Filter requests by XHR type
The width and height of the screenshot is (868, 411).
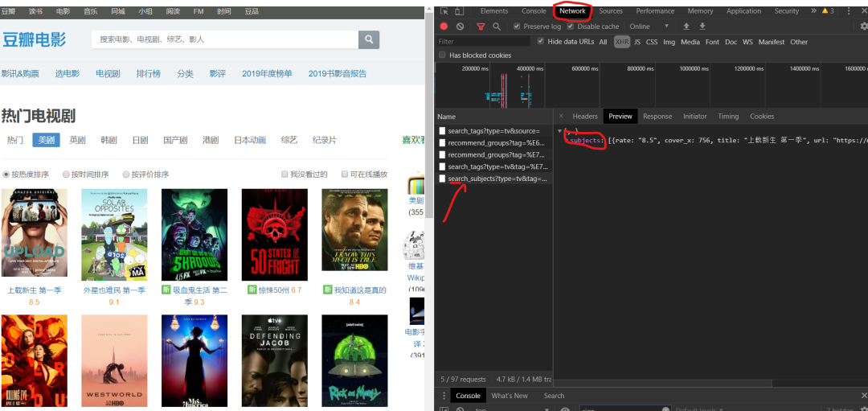622,42
